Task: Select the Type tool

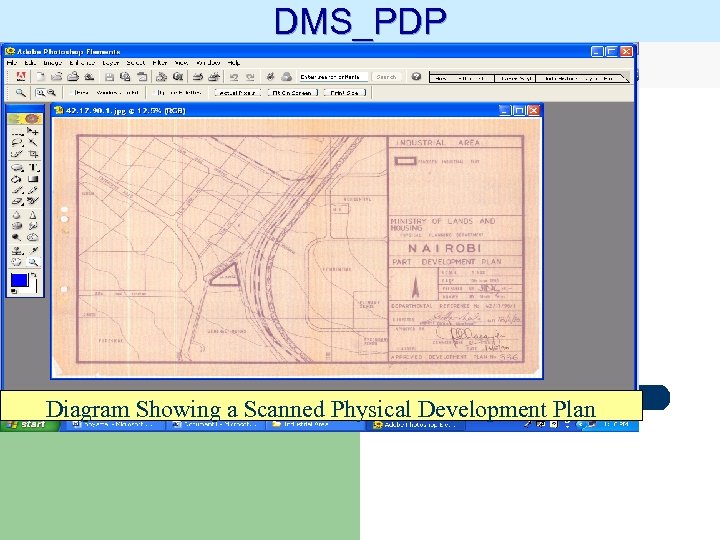Action: click(x=33, y=168)
